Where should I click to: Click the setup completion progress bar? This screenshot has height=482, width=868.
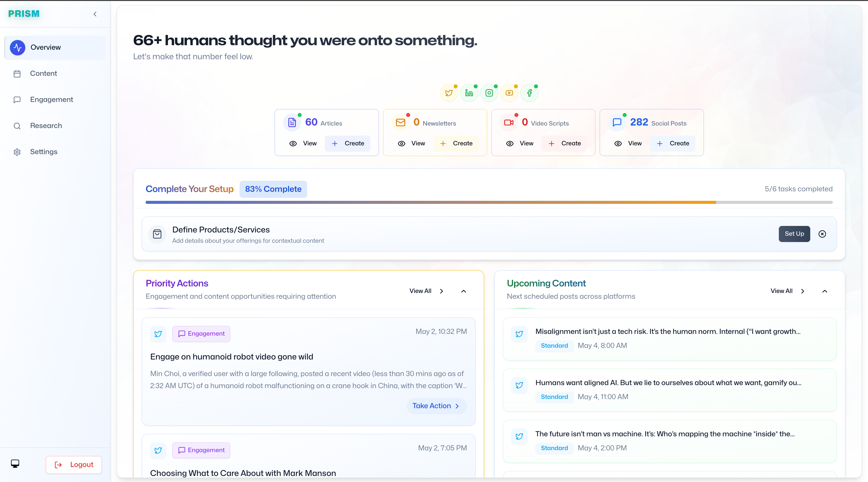pyautogui.click(x=489, y=202)
